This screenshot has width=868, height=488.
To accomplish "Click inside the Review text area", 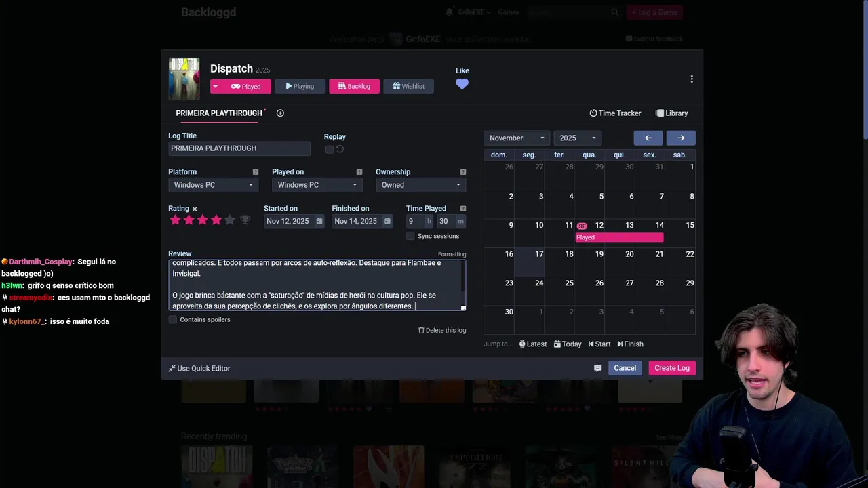I will [x=314, y=285].
